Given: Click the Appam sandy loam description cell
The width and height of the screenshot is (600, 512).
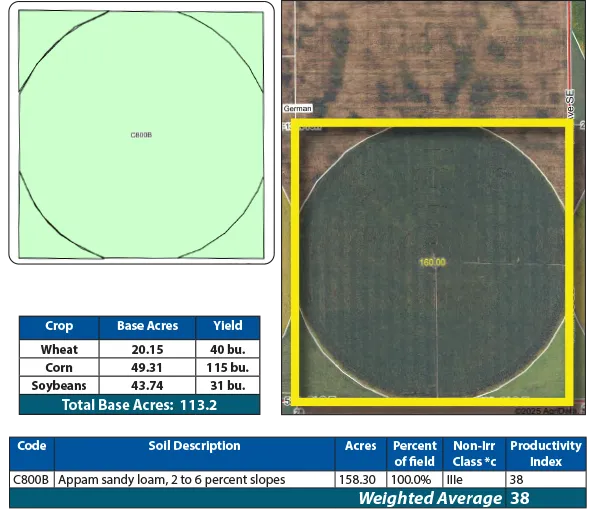Looking at the screenshot, I should (x=172, y=480).
